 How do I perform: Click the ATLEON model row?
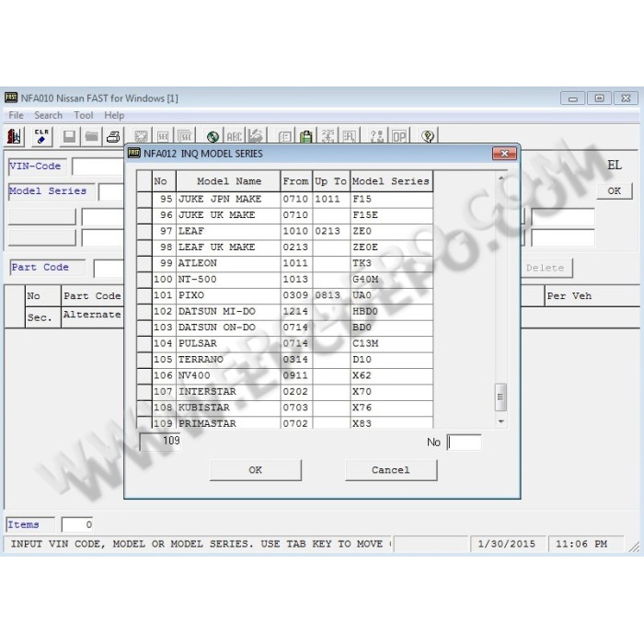(284, 263)
